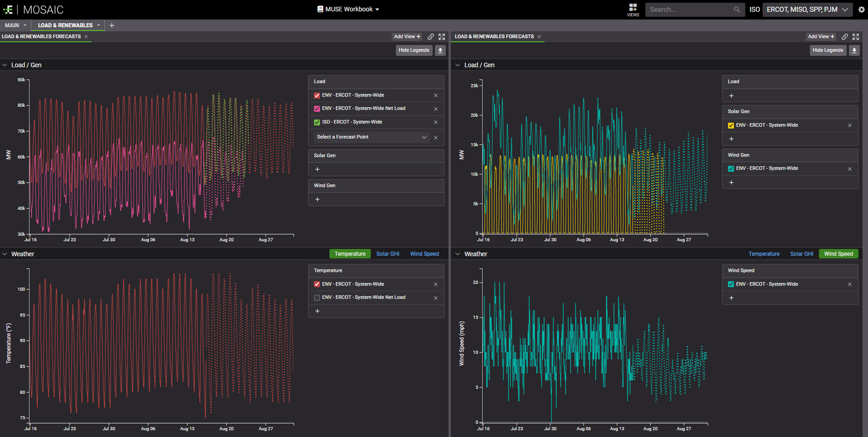Remove ISO - ERCOT - System-Wide load series
Screen dimensions: 868x437
[x=435, y=122]
